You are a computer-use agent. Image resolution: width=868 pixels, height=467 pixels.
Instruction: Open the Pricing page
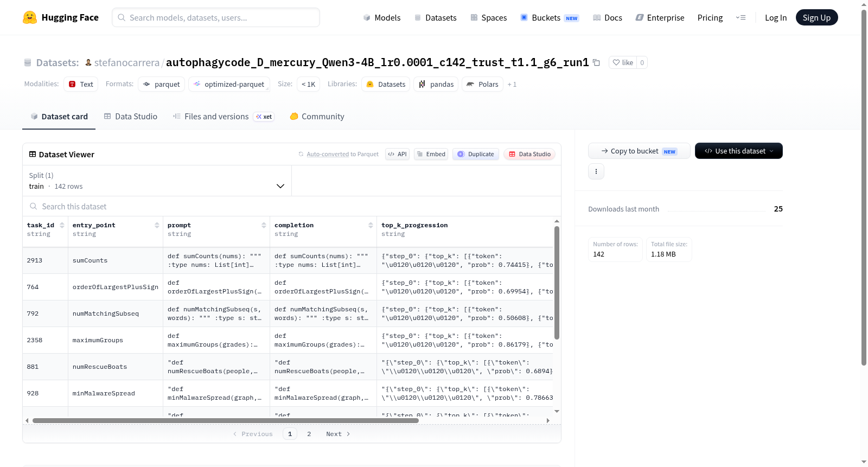click(710, 17)
